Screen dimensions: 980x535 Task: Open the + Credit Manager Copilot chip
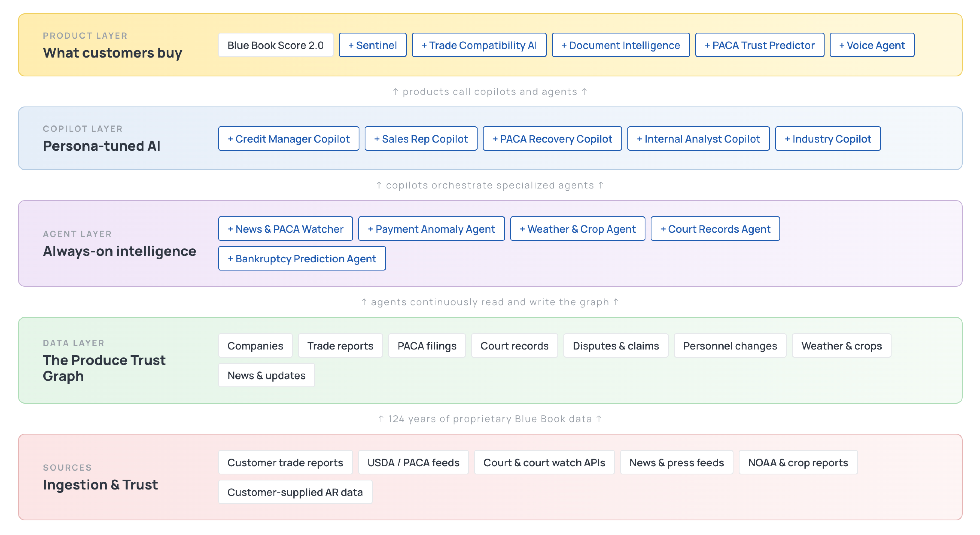click(288, 139)
